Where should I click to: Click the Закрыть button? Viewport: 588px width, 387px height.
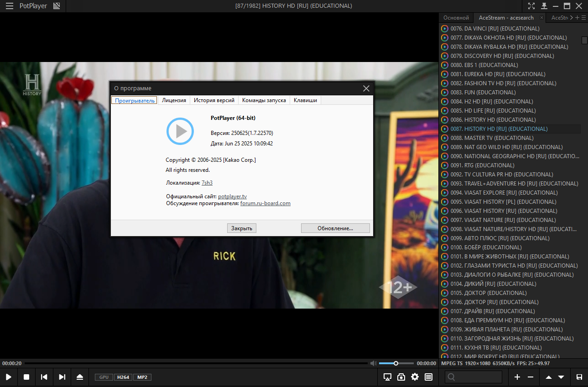tap(242, 228)
